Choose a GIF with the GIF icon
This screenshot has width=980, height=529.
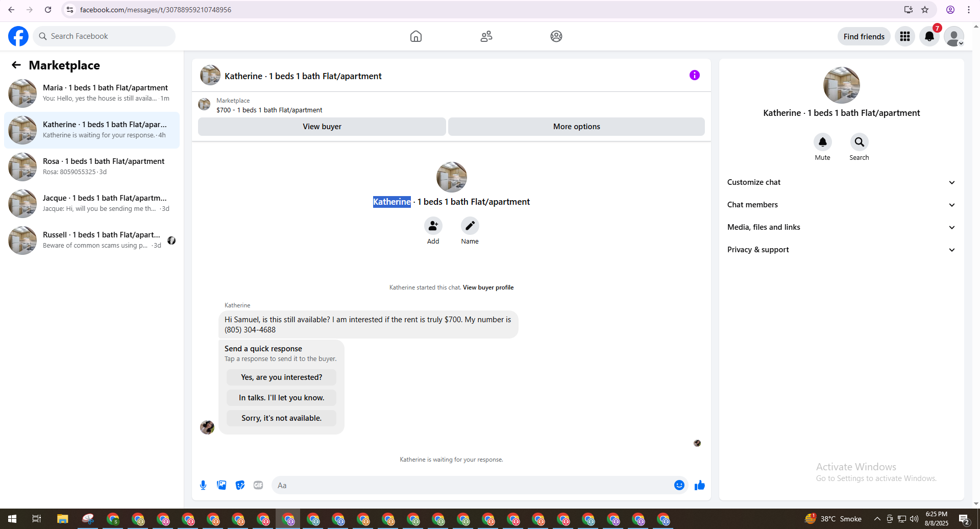(258, 485)
